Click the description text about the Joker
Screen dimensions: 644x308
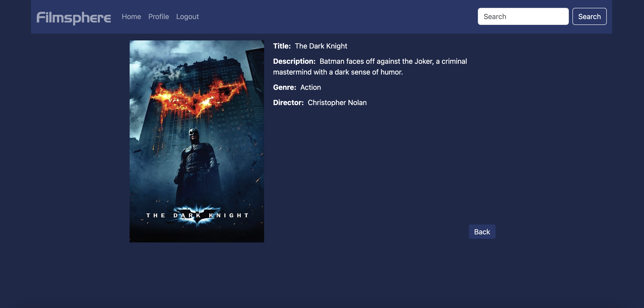coord(370,66)
